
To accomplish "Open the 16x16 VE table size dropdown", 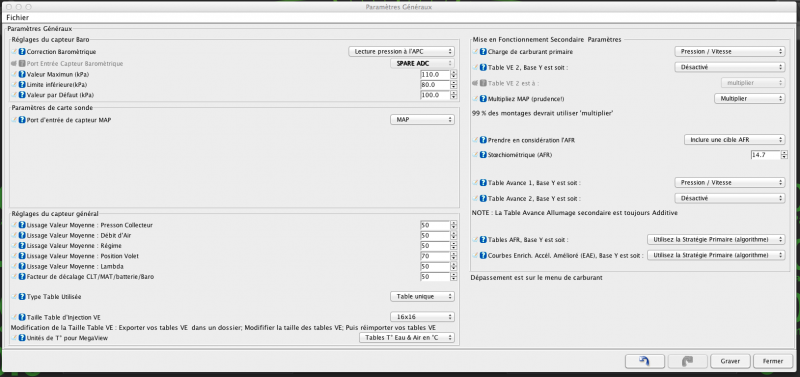I will [x=422, y=317].
